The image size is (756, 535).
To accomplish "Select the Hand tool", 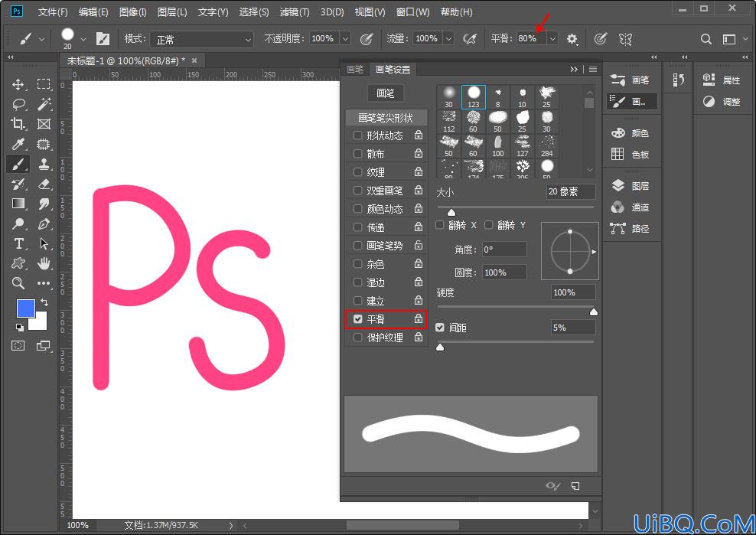I will point(44,263).
